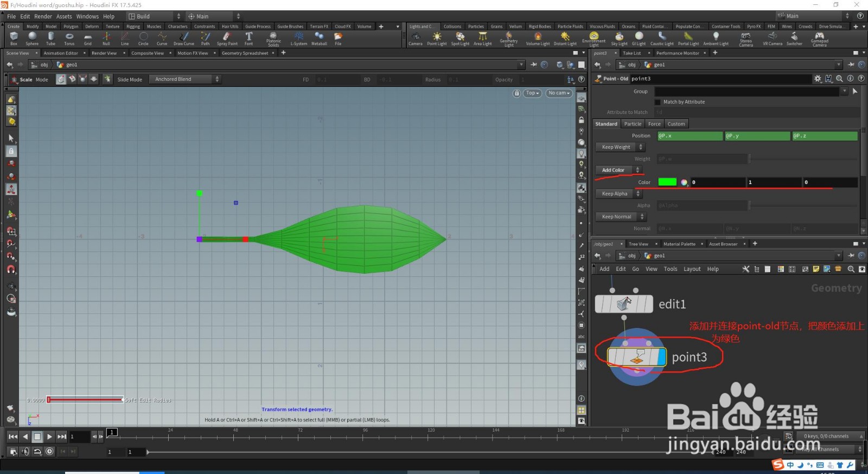Toggle the real time playback button
Screen dimensions: 868x474
(49, 451)
